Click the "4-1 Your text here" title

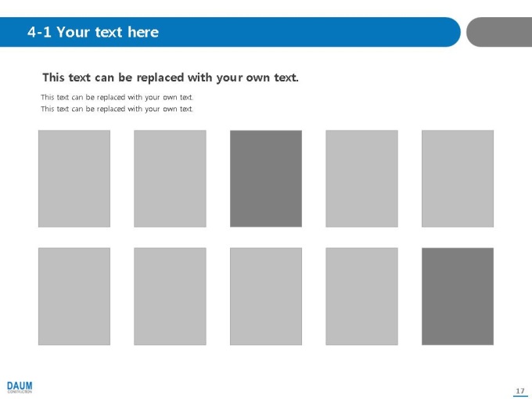(x=93, y=32)
